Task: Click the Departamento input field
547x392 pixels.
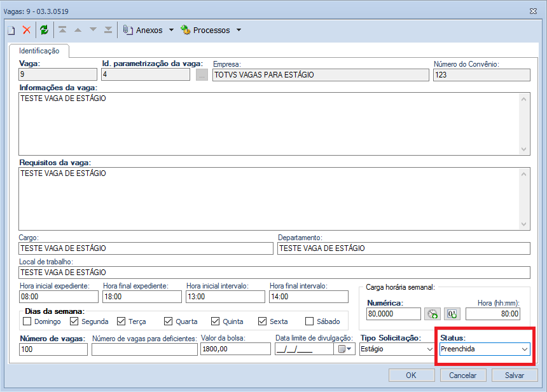Action: [x=404, y=248]
